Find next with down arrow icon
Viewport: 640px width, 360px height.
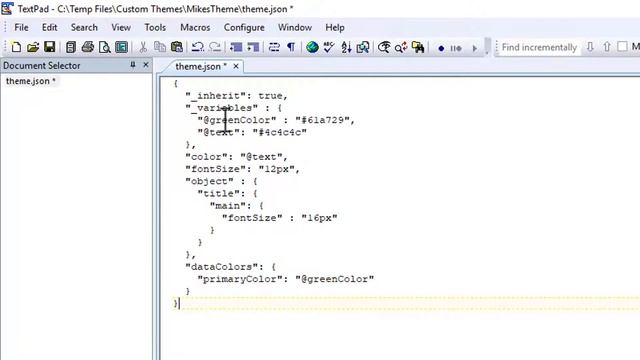[590, 47]
